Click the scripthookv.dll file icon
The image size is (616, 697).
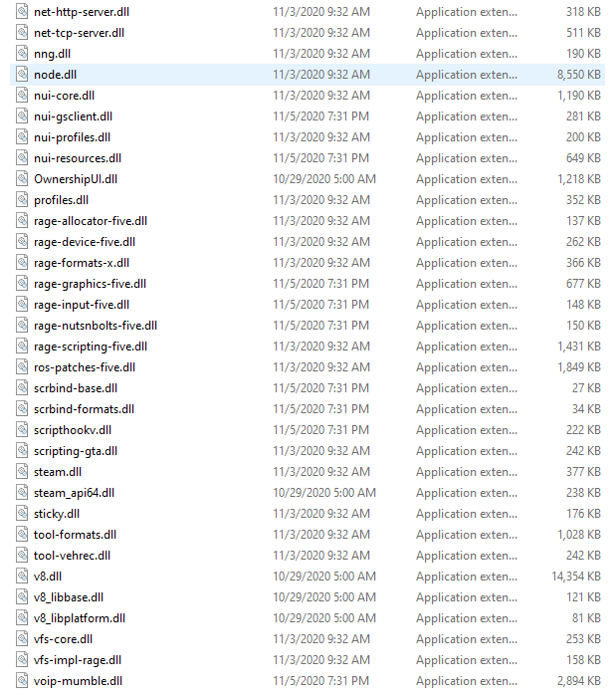pyautogui.click(x=22, y=429)
